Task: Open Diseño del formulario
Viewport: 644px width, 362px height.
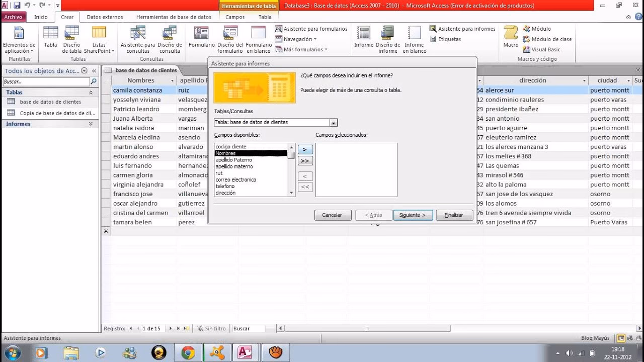Action: (x=230, y=40)
